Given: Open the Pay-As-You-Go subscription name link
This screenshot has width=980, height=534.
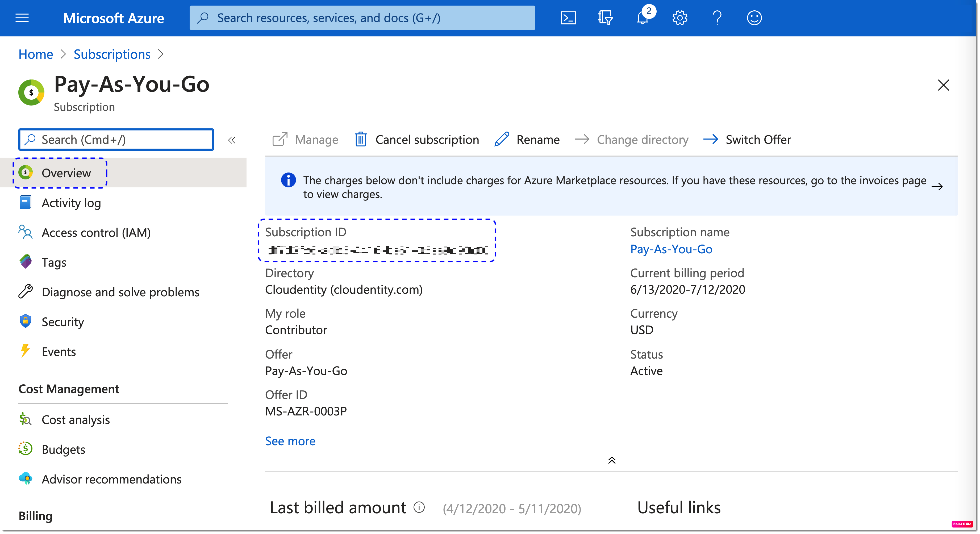Looking at the screenshot, I should (x=671, y=249).
